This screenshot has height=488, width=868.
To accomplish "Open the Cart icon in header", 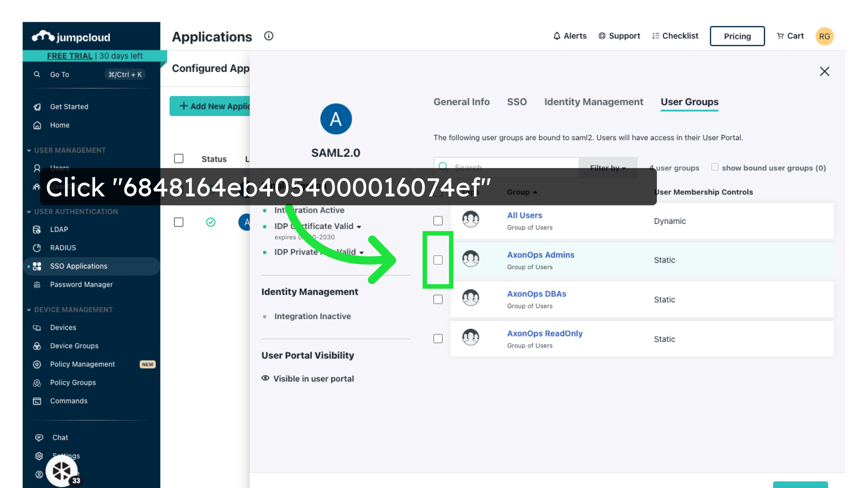I will 780,36.
